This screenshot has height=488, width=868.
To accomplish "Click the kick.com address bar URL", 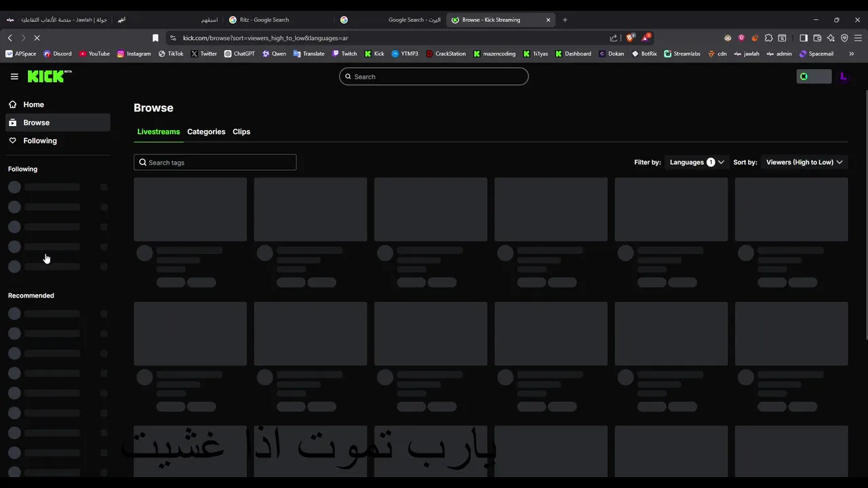I will [265, 38].
